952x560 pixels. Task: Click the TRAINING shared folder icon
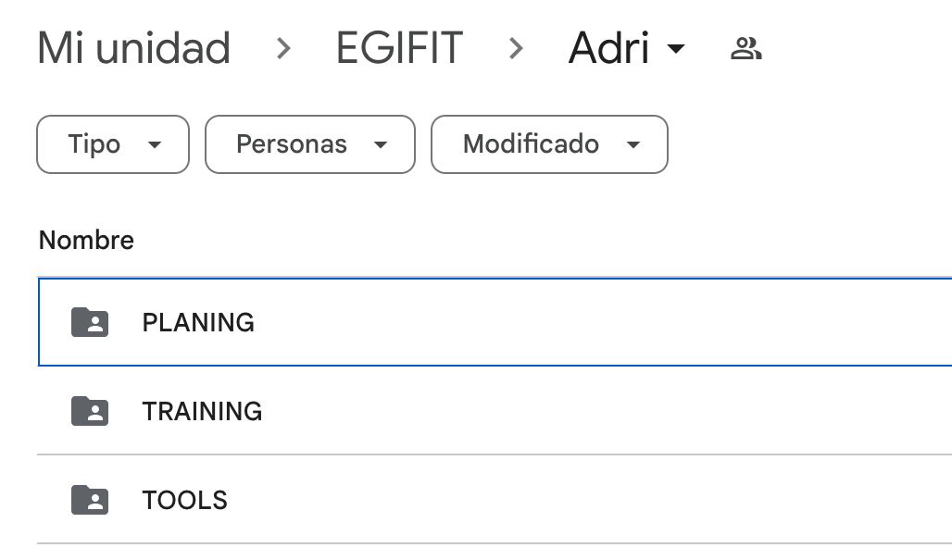(x=90, y=411)
